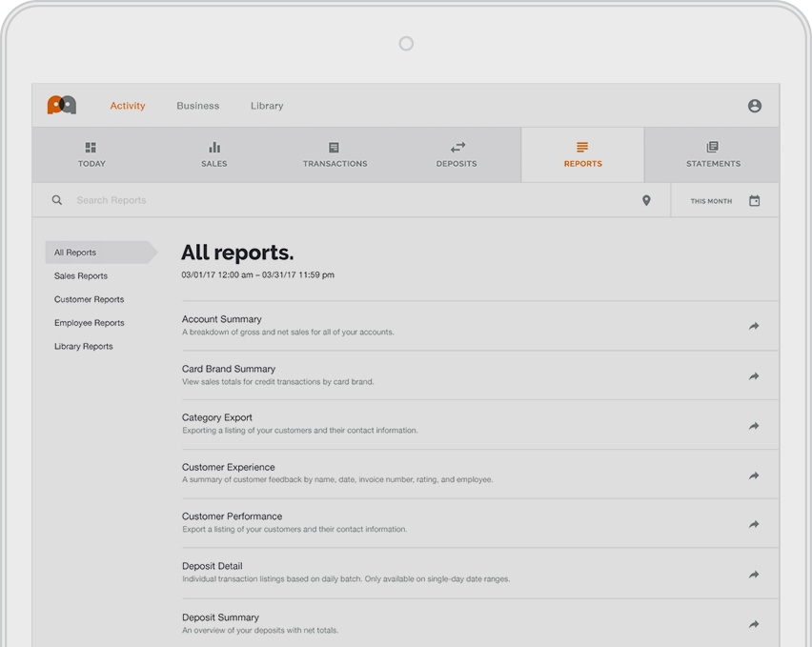Open the TRANSACTIONS tab label

tap(335, 164)
